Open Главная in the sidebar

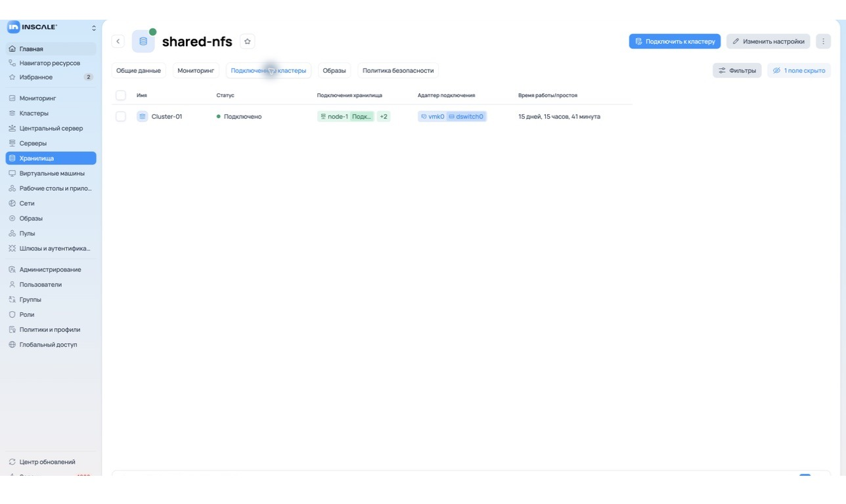click(51, 49)
